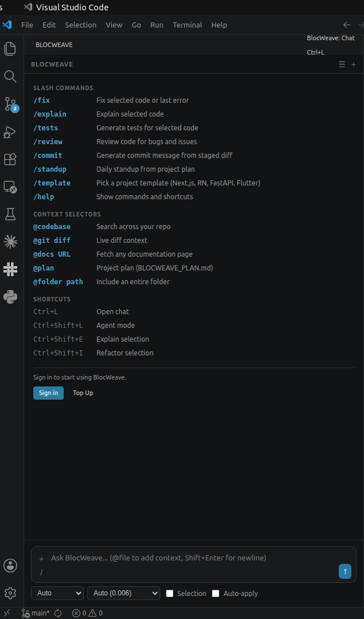Click the /commit slash command
The height and width of the screenshot is (619, 364).
[x=48, y=156]
